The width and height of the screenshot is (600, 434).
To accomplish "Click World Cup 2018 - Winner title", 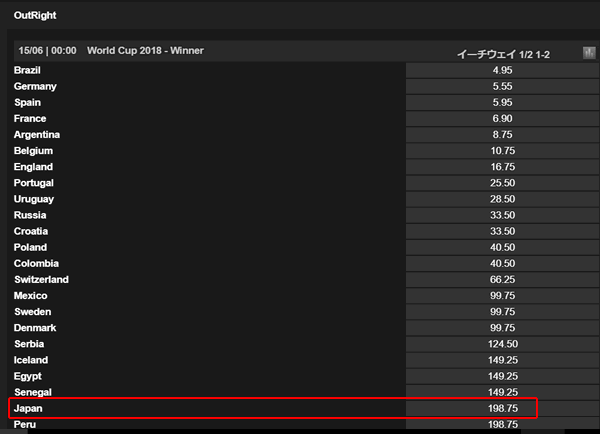I will 145,51.
